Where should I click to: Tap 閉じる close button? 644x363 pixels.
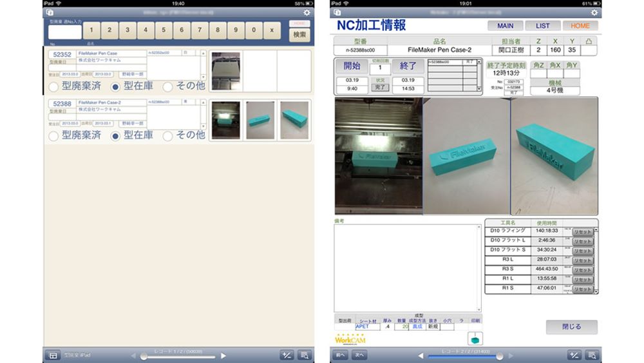[571, 327]
